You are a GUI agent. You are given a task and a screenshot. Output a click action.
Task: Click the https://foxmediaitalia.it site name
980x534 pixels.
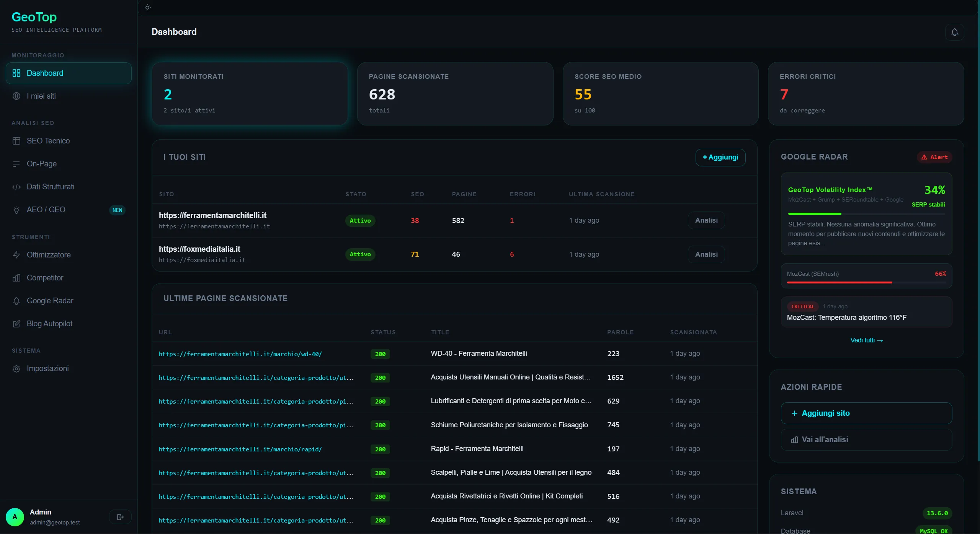coord(199,249)
